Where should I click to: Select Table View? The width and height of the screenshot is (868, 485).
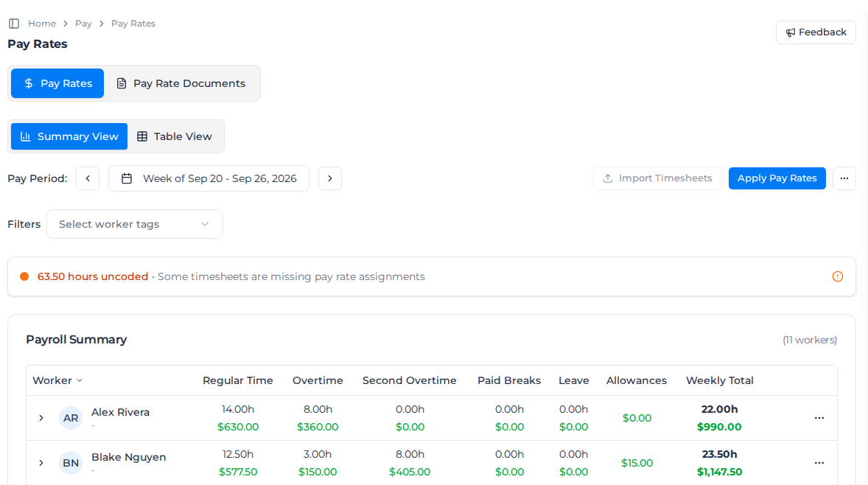pyautogui.click(x=175, y=136)
